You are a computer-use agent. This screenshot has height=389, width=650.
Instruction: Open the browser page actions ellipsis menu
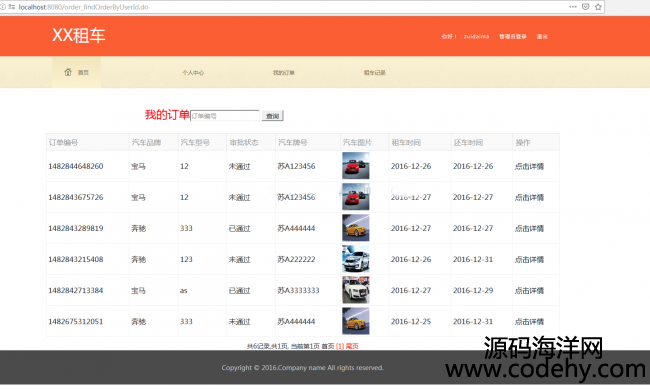572,7
